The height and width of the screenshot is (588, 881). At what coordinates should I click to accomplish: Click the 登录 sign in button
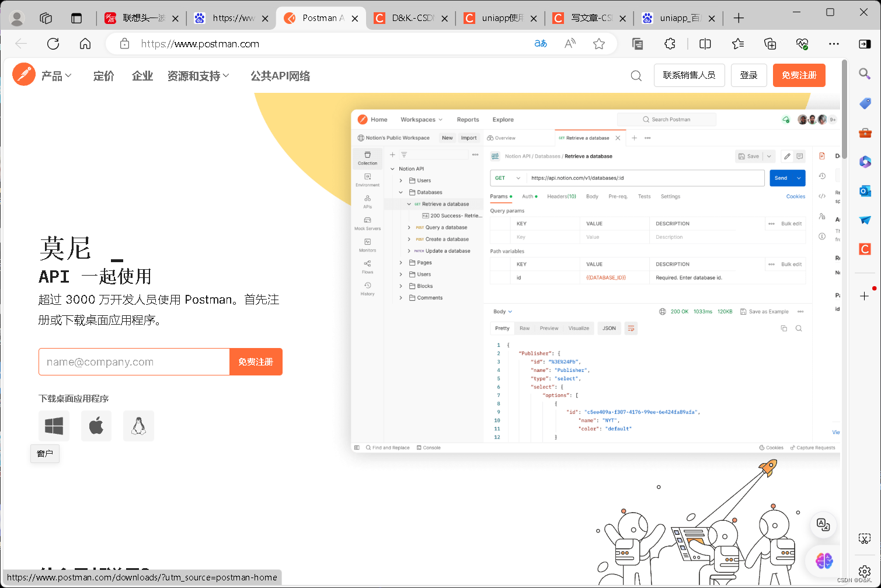pos(748,75)
